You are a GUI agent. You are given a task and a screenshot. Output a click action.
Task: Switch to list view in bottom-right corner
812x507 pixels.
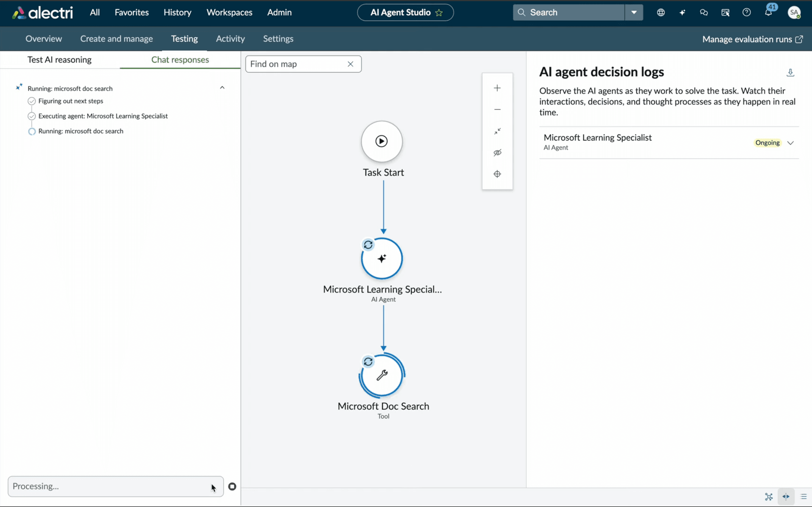point(803,497)
